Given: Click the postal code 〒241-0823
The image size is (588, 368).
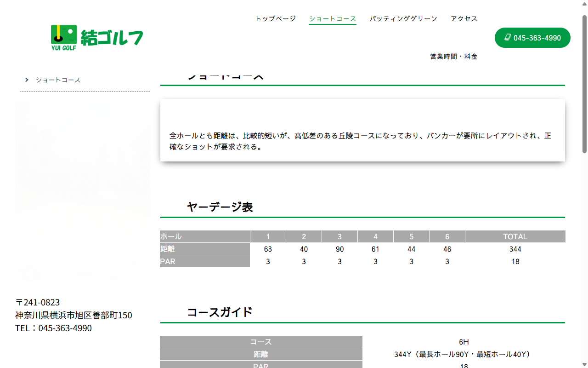Looking at the screenshot, I should point(38,302).
